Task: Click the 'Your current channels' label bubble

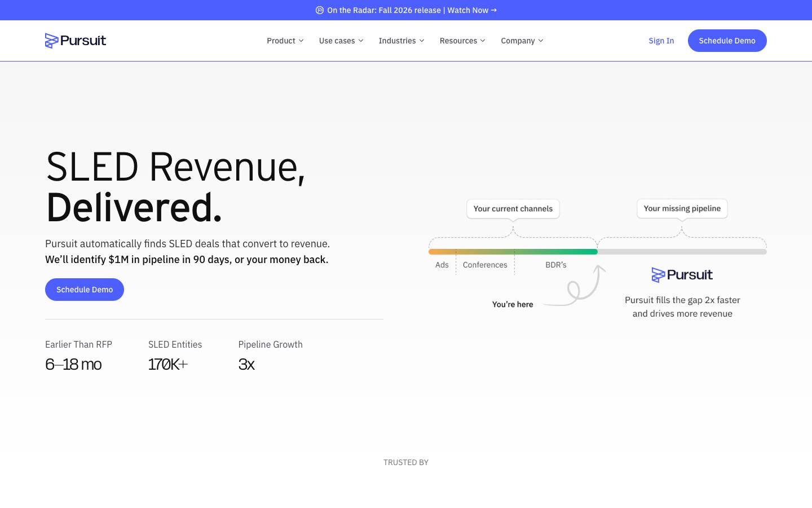Action: [x=513, y=209]
